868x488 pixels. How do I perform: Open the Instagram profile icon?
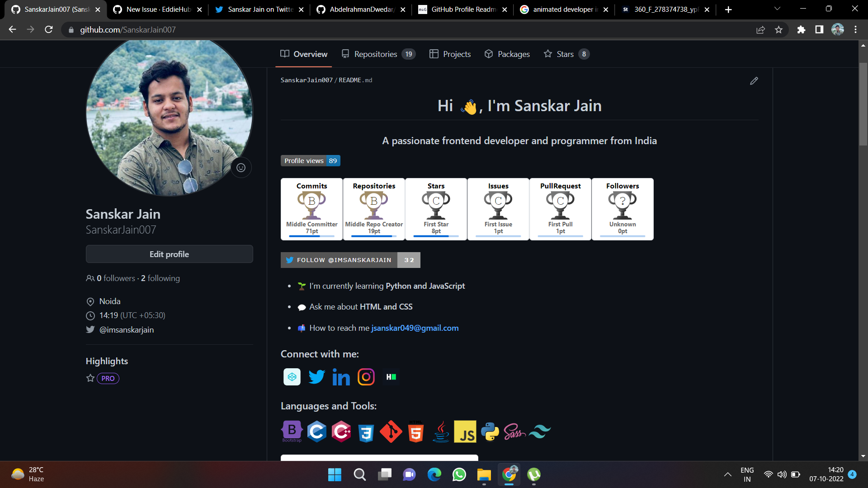click(366, 377)
